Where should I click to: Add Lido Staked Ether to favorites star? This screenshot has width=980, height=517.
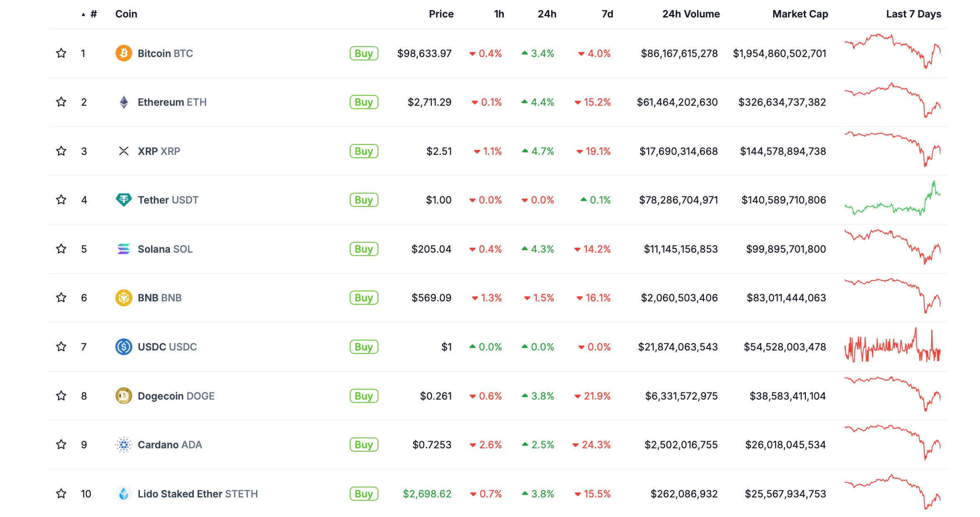(x=61, y=494)
